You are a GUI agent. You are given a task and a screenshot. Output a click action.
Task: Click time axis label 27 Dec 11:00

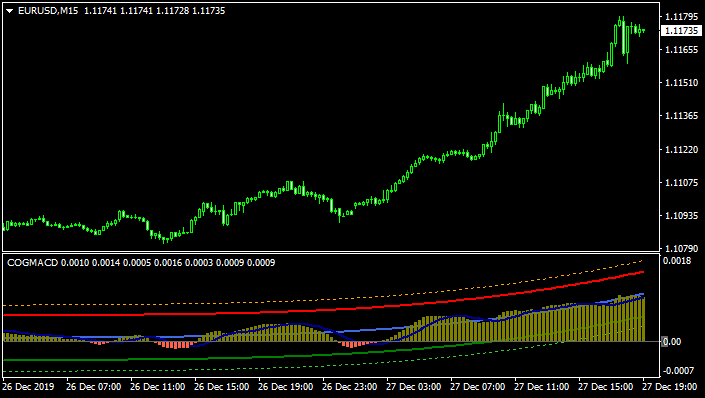tap(542, 387)
